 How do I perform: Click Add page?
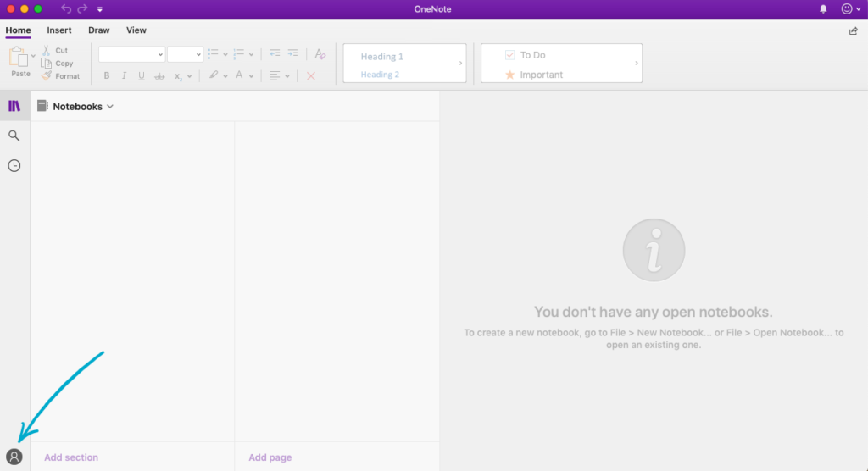[x=270, y=457]
